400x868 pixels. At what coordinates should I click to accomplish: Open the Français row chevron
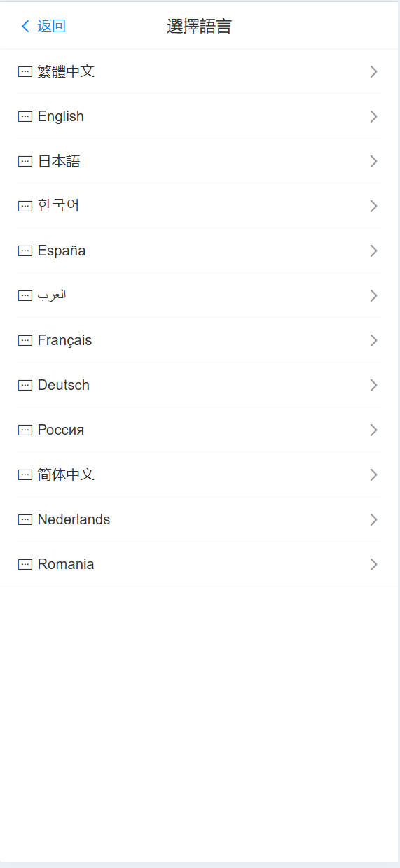pyautogui.click(x=374, y=340)
